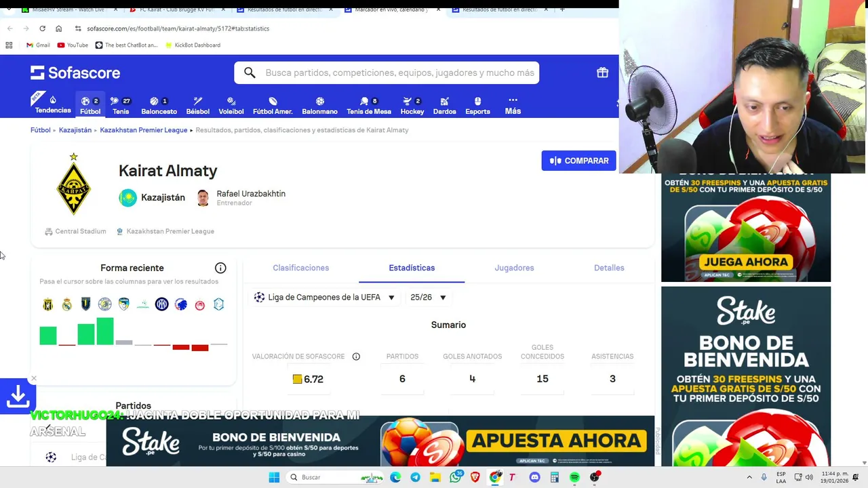This screenshot has height=488, width=868.
Task: Click the APUESTA AHORA banner button
Action: [556, 441]
